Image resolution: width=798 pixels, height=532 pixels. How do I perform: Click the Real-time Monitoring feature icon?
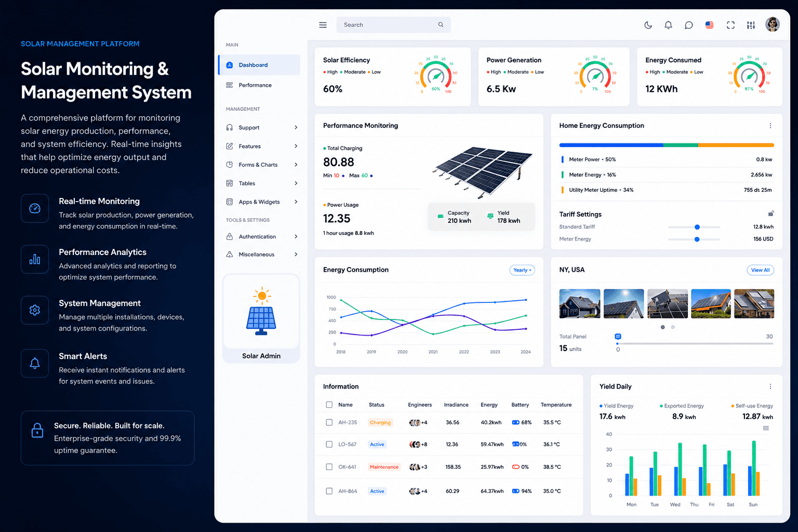point(35,208)
